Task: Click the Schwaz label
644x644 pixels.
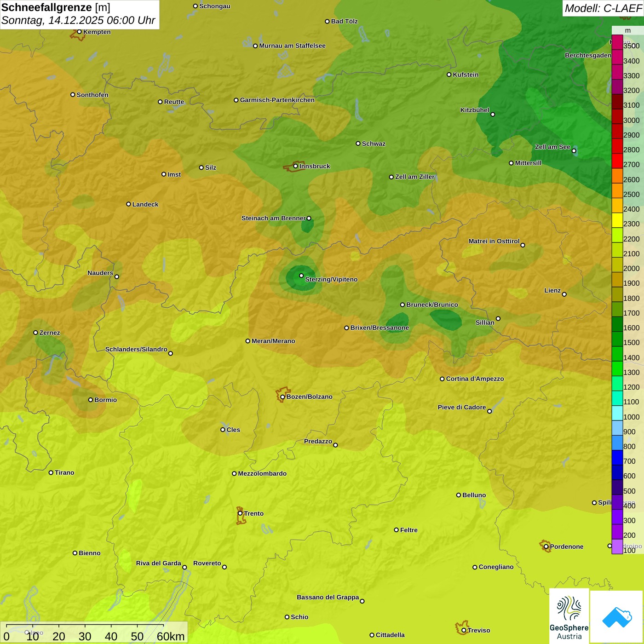Action: 374,144
